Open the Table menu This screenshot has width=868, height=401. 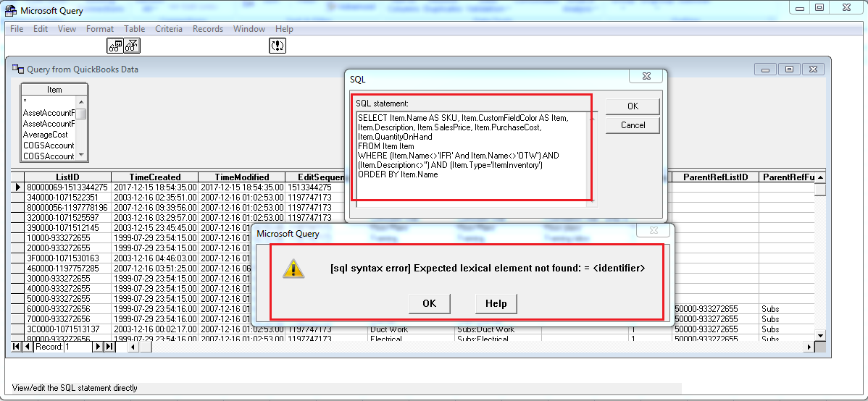135,29
